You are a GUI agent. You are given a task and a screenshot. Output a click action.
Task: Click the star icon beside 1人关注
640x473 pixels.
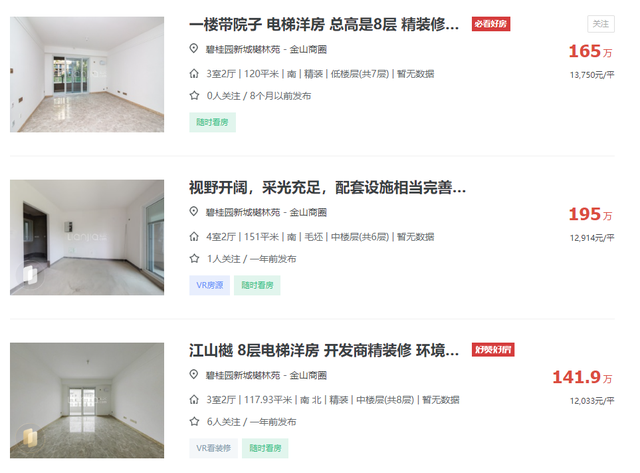point(194,258)
